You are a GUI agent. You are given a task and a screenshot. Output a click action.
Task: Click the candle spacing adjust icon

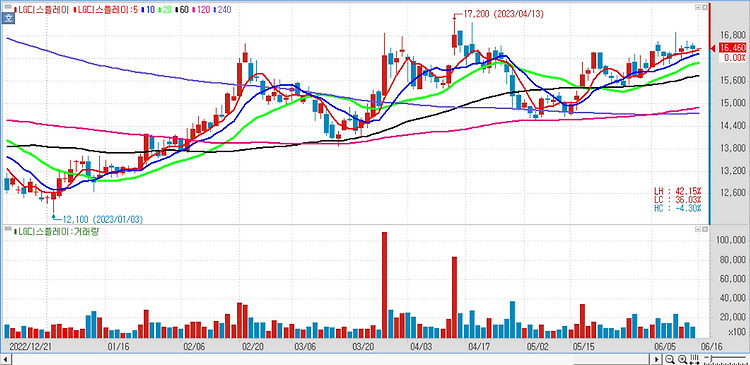695,359
